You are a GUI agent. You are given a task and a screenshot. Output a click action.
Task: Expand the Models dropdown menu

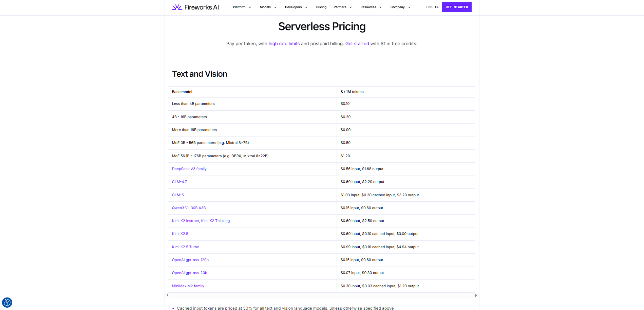[x=268, y=7]
